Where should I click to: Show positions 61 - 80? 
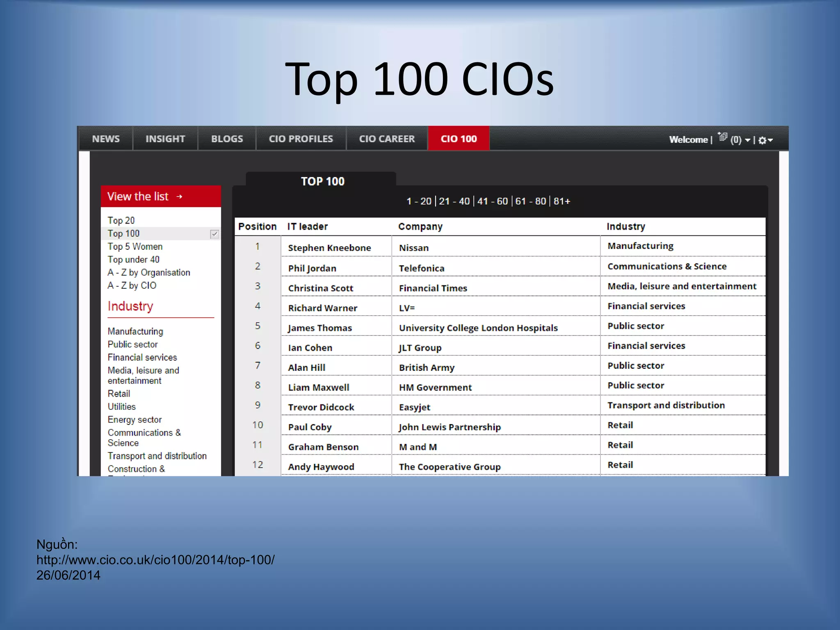click(x=530, y=201)
